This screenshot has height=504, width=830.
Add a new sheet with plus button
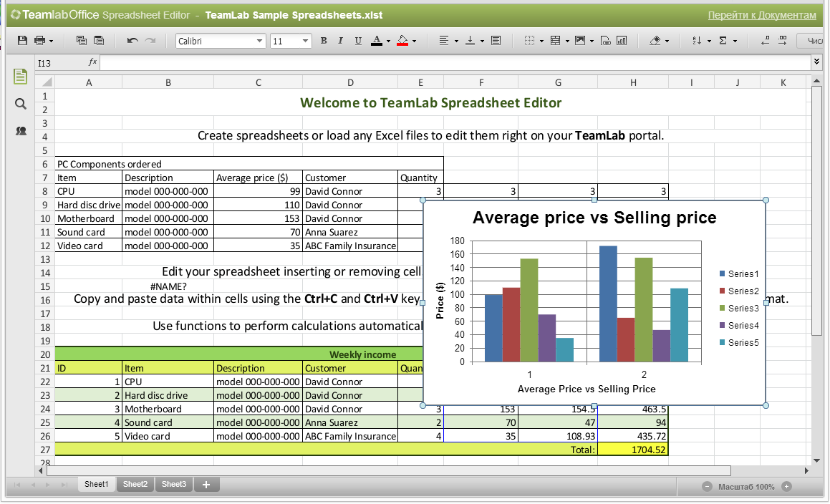click(x=206, y=485)
